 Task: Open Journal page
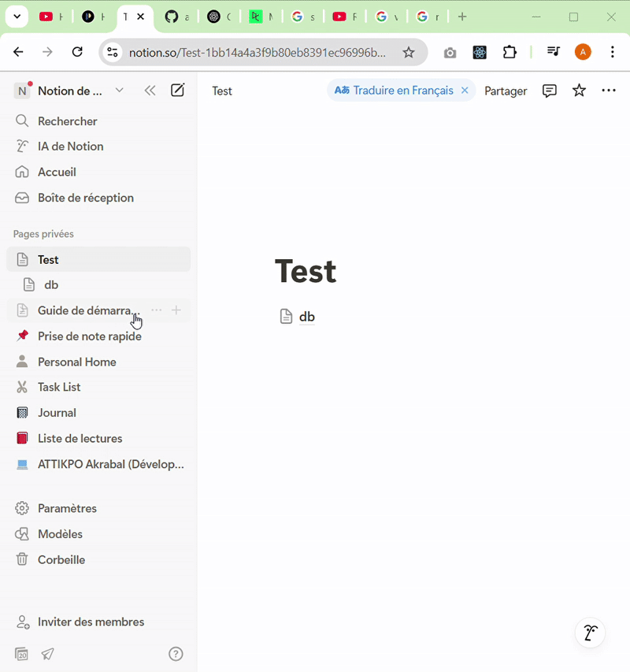click(x=98, y=413)
